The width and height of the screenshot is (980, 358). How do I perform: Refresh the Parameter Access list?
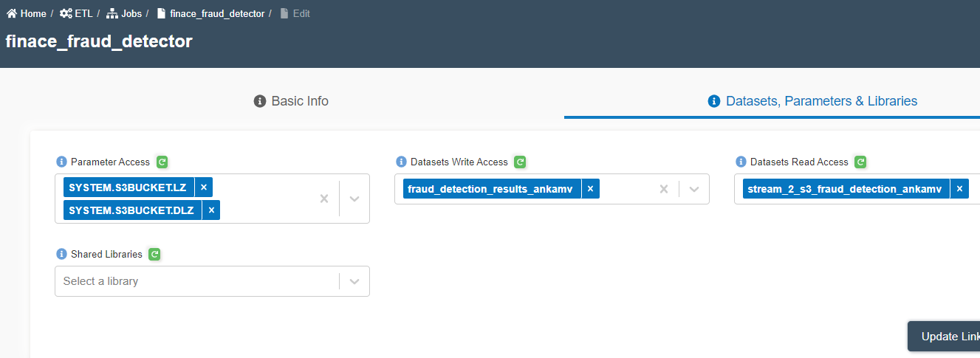162,162
